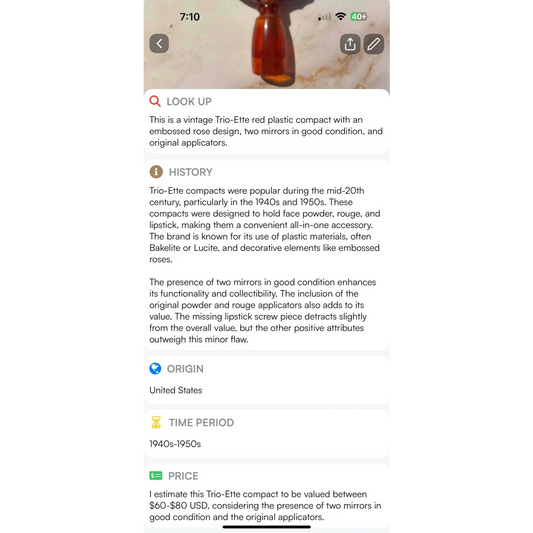Tap the $60-$80 USD price estimate text

[x=179, y=505]
